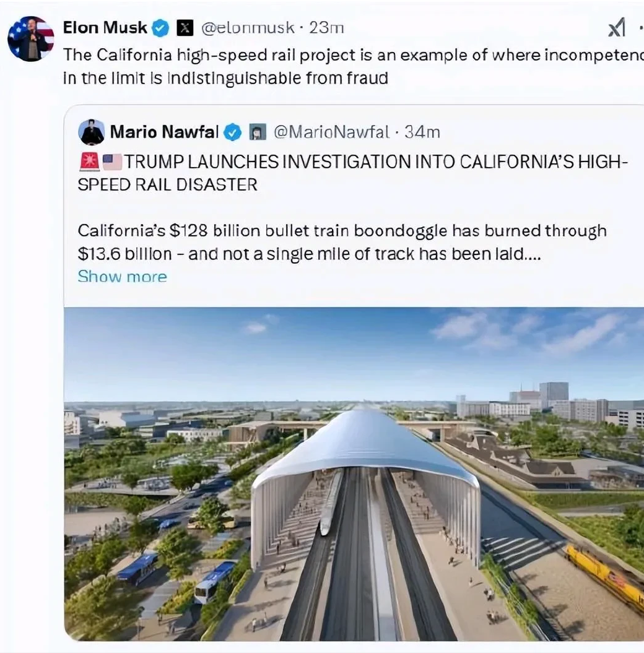This screenshot has width=644, height=653.
Task: Open Elon Musk's profile via display name
Action: click(105, 28)
